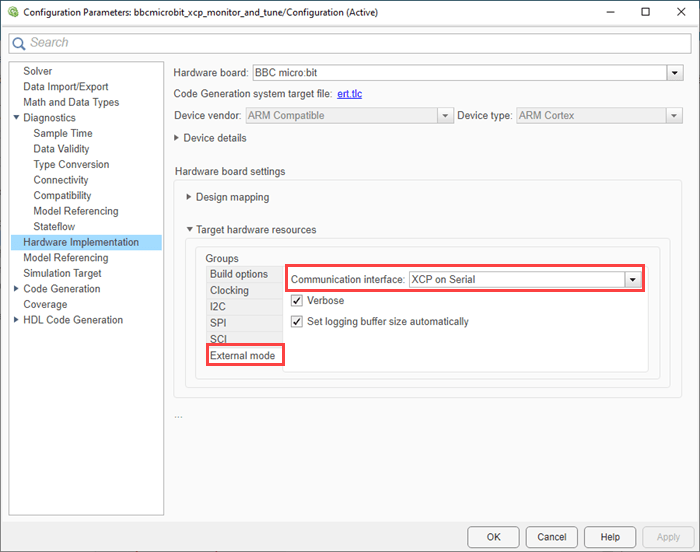
Task: Minimize the Configuration Parameters window
Action: 610,12
